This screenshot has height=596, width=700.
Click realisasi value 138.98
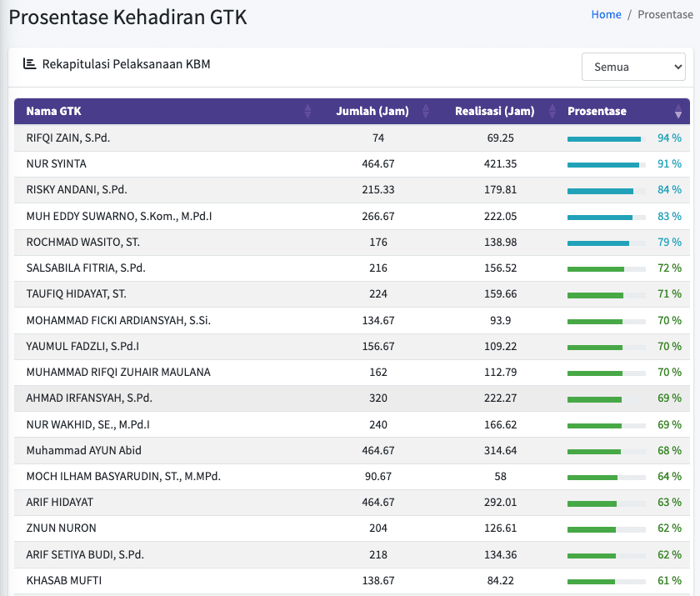[x=501, y=242]
